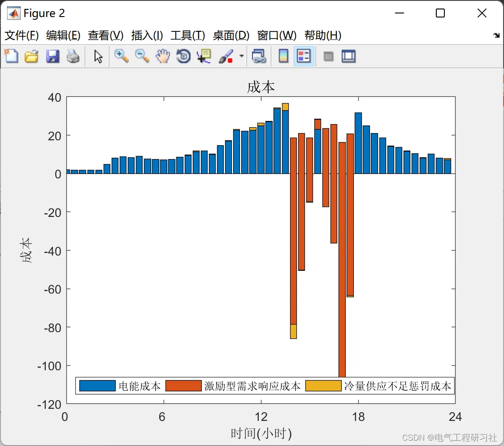Toggle the Insert Legend button

pos(304,56)
